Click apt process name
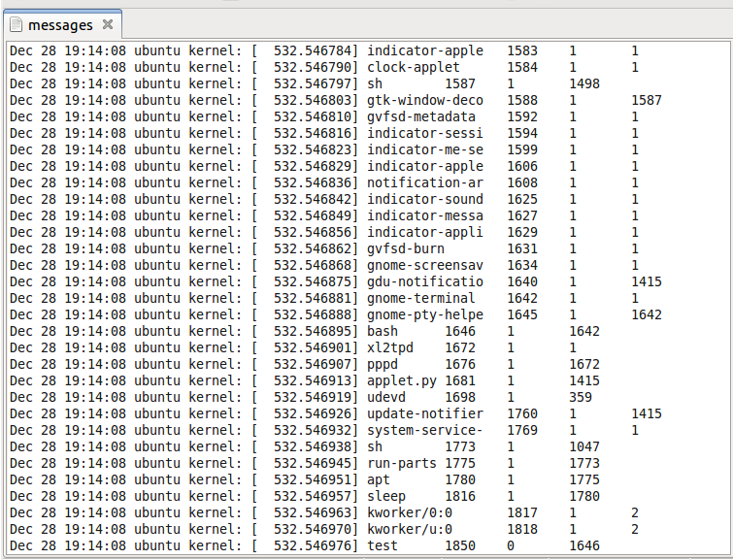733x560 pixels. pos(379,480)
